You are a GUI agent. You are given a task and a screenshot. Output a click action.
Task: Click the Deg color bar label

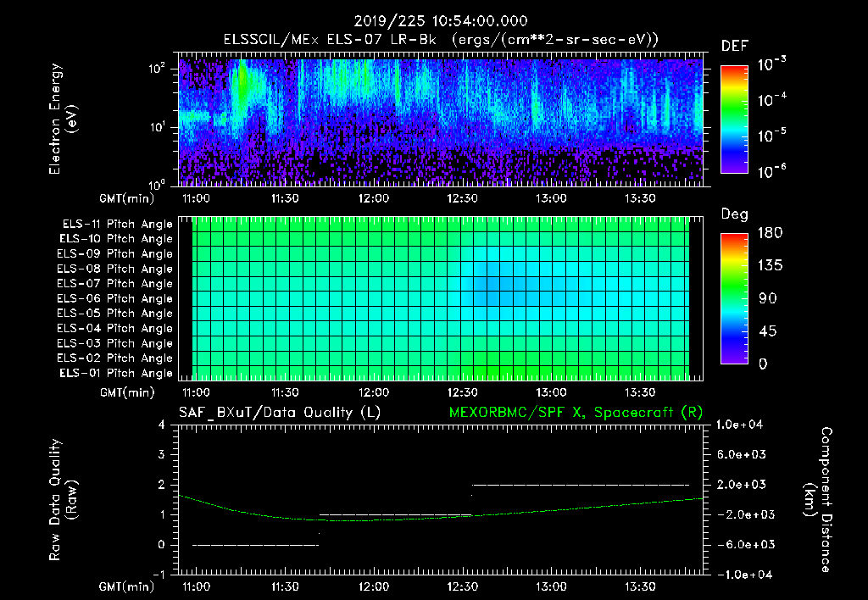(734, 214)
